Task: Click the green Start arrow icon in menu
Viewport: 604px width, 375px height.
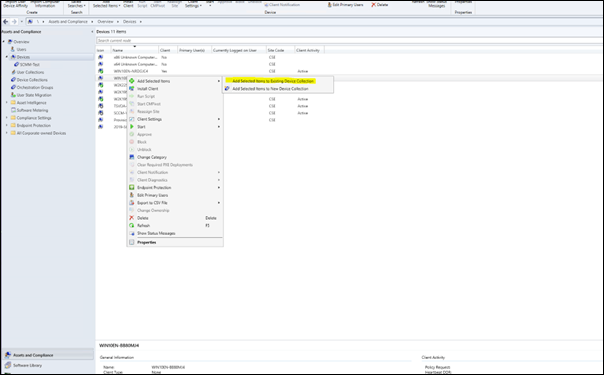Action: (x=132, y=127)
